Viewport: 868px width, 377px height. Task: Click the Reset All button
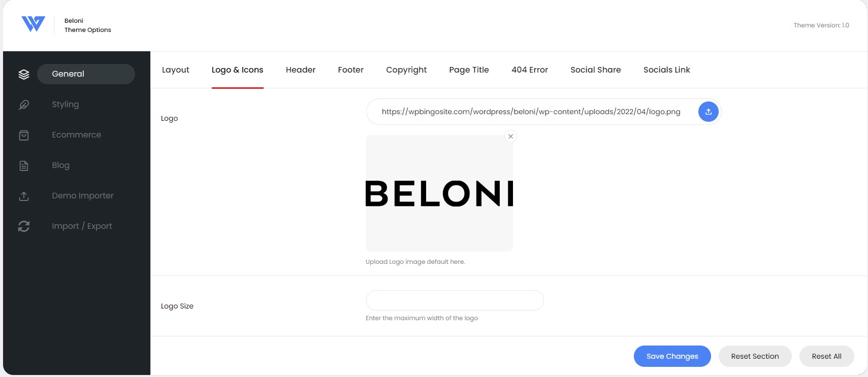[826, 356]
